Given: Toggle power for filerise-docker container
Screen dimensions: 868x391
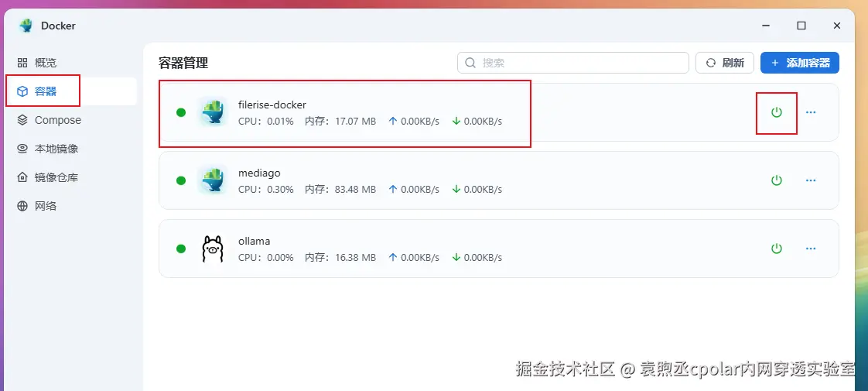Looking at the screenshot, I should pyautogui.click(x=777, y=112).
